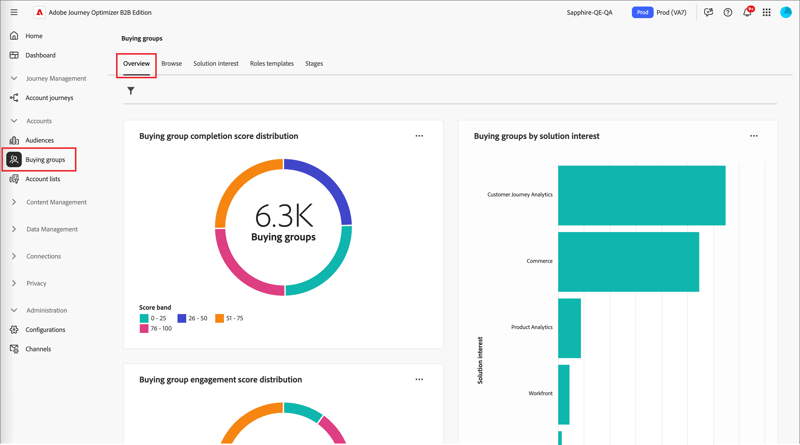This screenshot has height=445, width=800.
Task: Expand the Data Management section
Action: pos(14,229)
